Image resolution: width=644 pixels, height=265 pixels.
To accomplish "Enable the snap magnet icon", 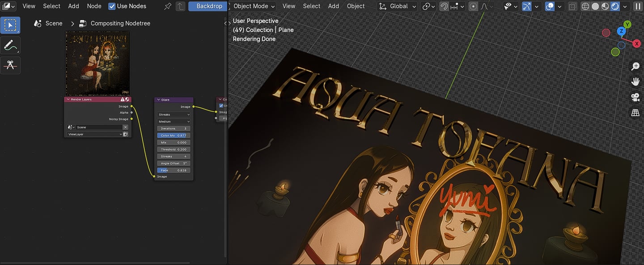I will tap(444, 6).
